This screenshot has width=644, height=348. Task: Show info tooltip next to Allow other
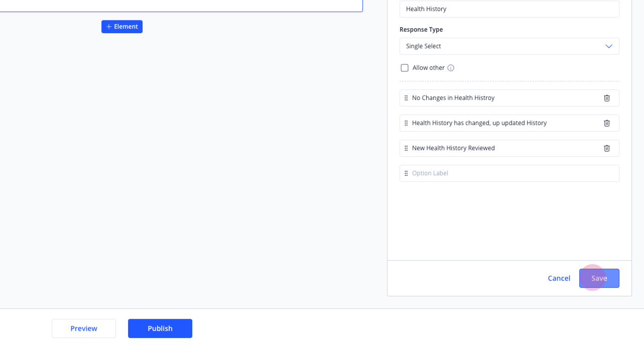click(451, 68)
